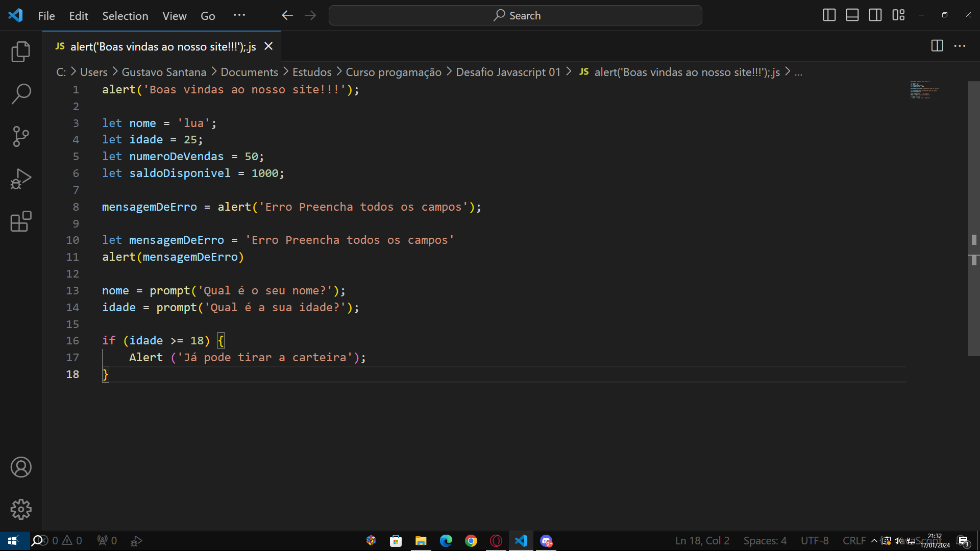
Task: Click the 'numeroDeVendas' variable on line 5
Action: coord(177,157)
